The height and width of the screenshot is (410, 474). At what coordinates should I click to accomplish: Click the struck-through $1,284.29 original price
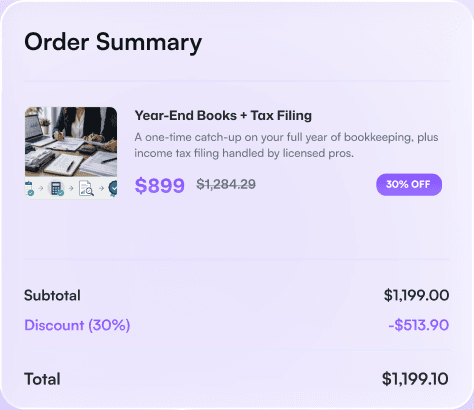coord(226,184)
